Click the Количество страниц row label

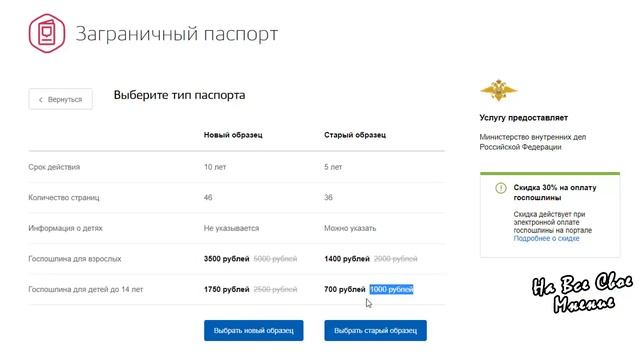(x=64, y=198)
